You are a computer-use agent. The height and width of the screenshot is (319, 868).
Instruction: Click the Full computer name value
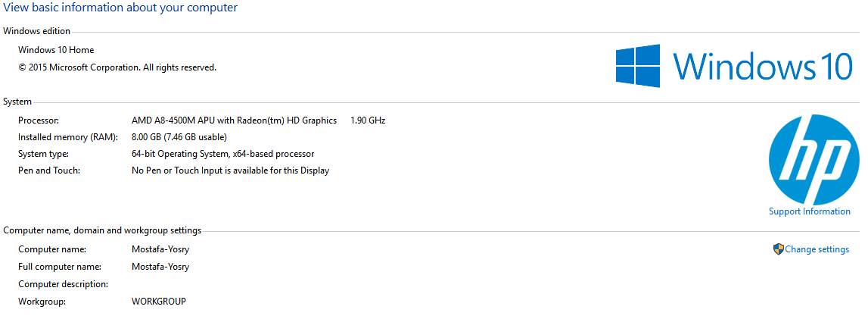(160, 267)
